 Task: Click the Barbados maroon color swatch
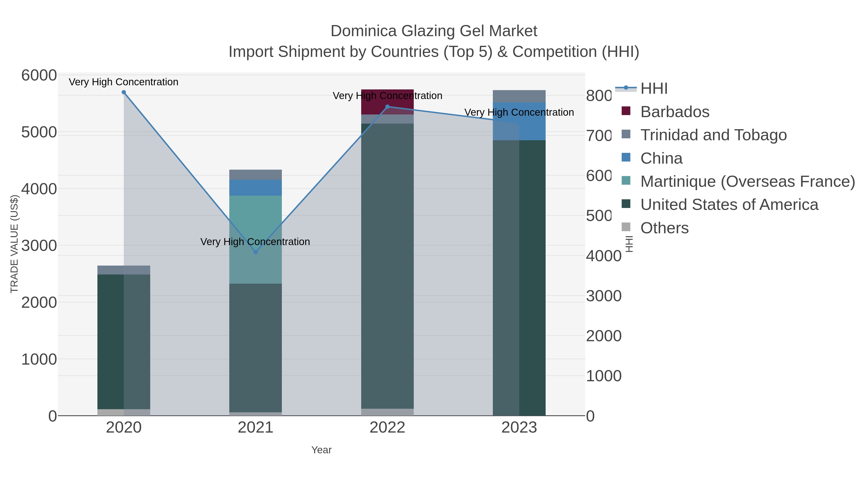point(626,111)
